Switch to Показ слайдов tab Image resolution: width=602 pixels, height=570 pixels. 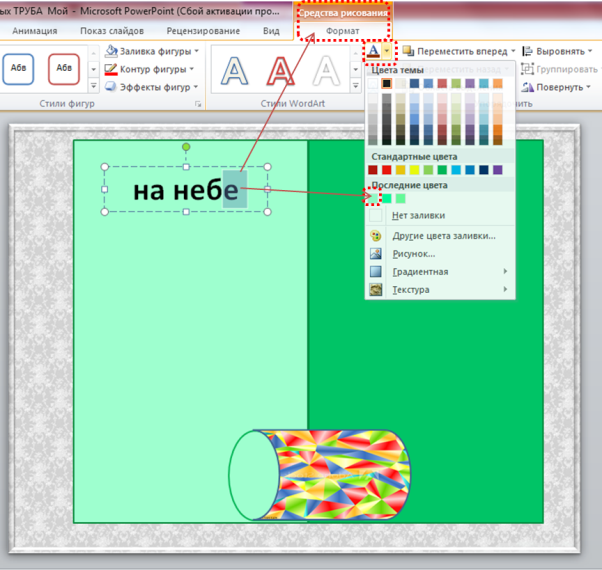pyautogui.click(x=112, y=31)
